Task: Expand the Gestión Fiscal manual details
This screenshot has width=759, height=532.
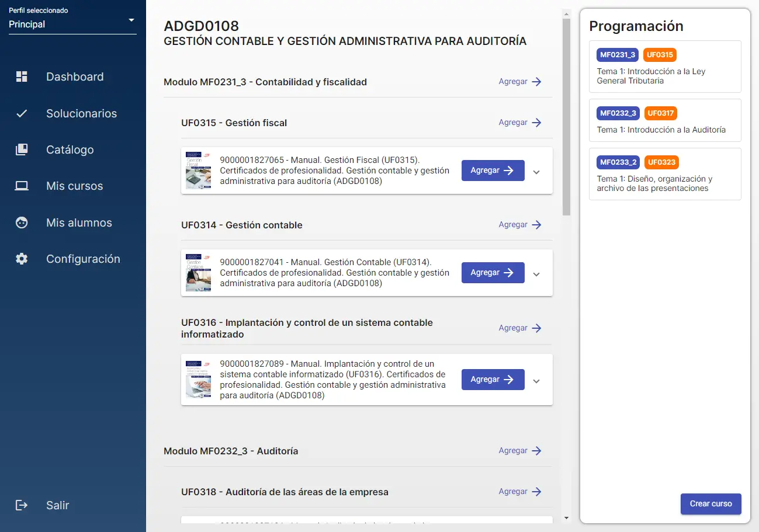Action: [536, 172]
